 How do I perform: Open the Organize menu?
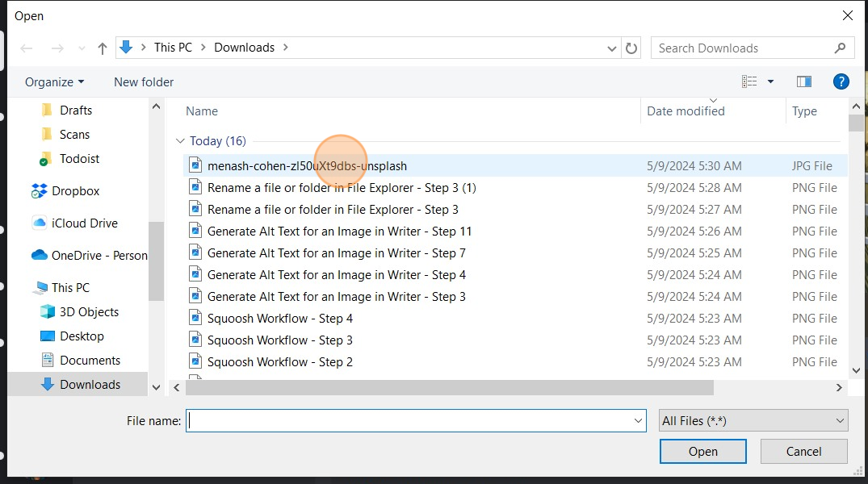click(53, 81)
